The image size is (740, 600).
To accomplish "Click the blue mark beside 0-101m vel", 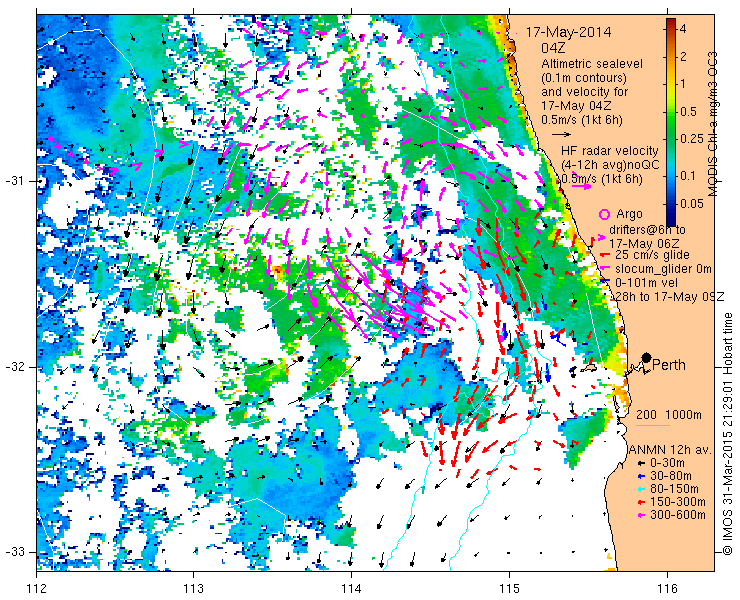I will coord(607,282).
